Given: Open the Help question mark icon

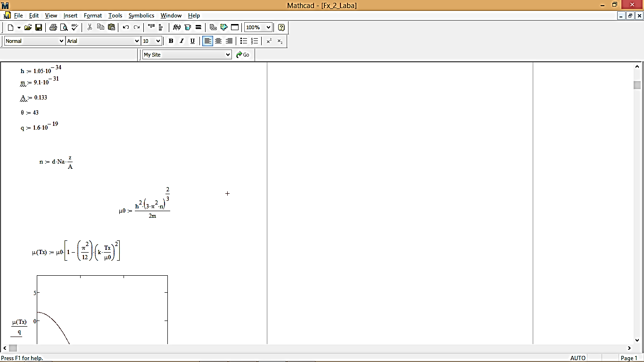Looking at the screenshot, I should coord(281,27).
